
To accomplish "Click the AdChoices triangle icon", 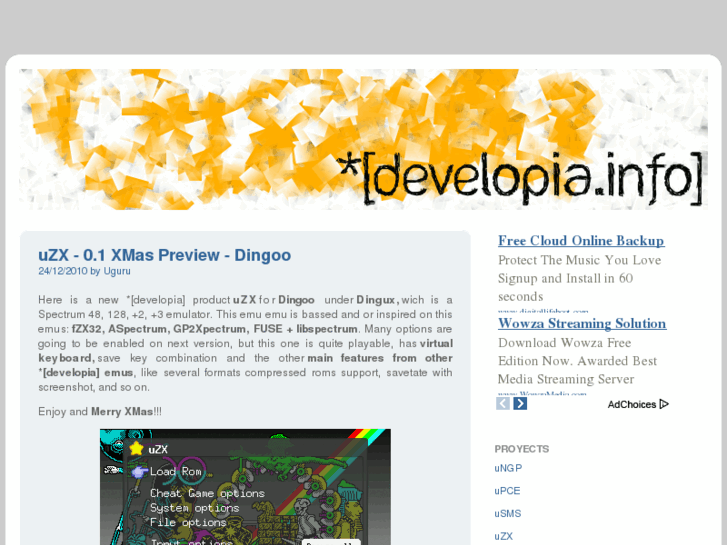I will point(664,404).
